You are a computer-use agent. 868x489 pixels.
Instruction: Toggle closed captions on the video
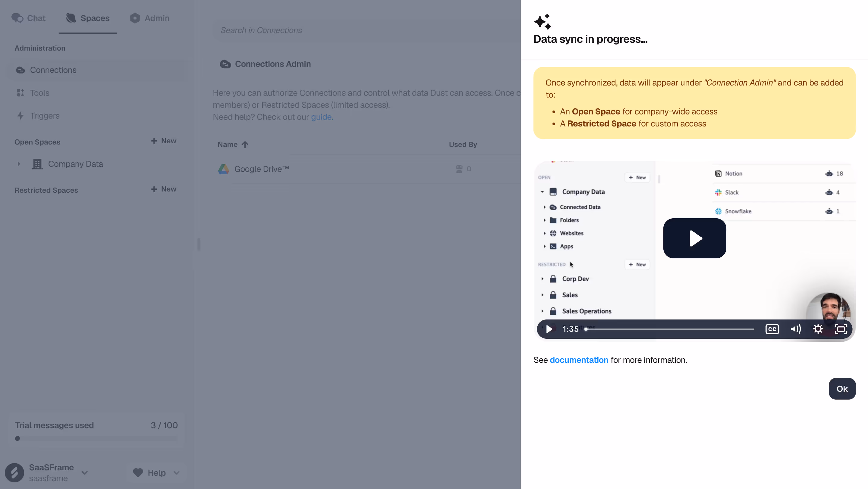(772, 329)
